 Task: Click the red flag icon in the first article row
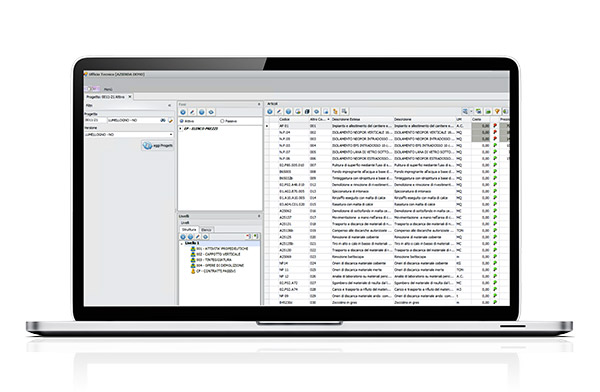[495, 126]
